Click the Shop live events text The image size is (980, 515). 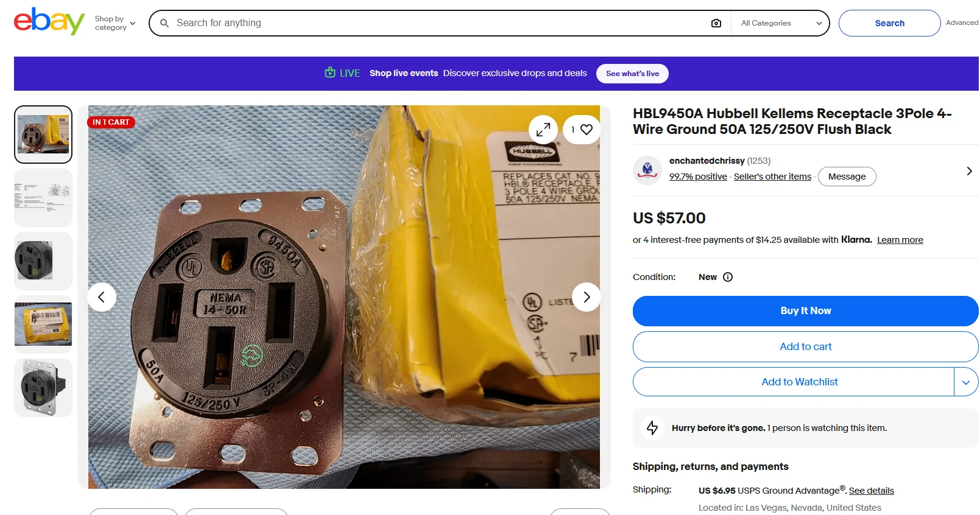coord(404,73)
